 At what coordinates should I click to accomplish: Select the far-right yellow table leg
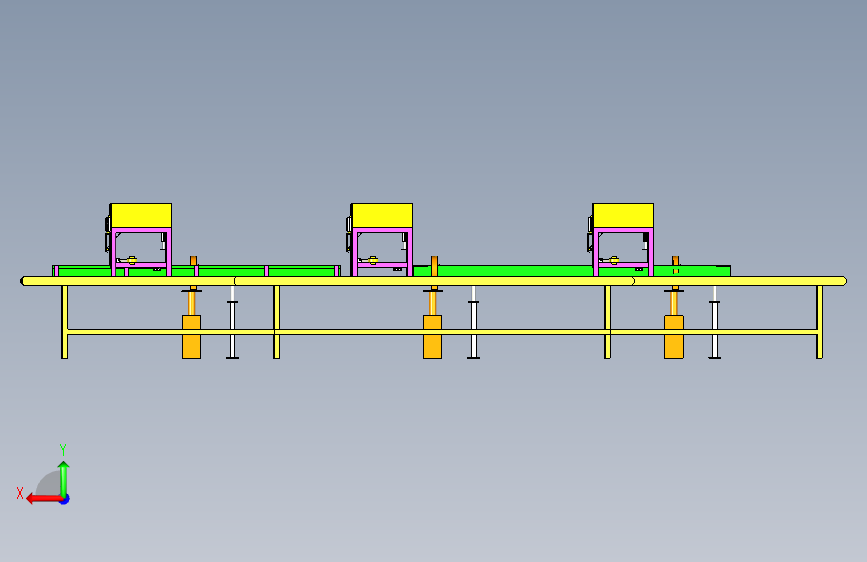819,322
